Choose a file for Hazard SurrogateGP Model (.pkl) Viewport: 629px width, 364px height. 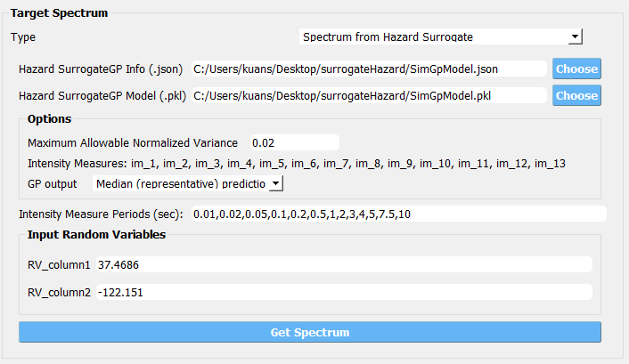[x=576, y=95]
